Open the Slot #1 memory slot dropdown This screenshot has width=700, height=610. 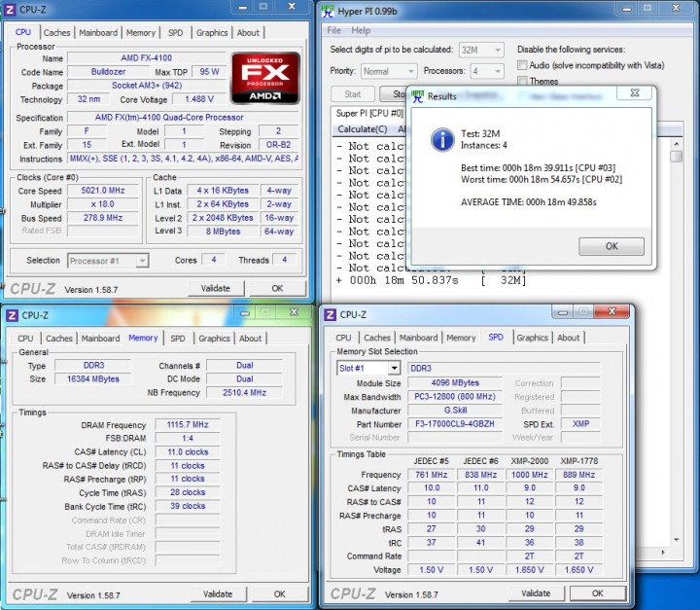[x=367, y=368]
